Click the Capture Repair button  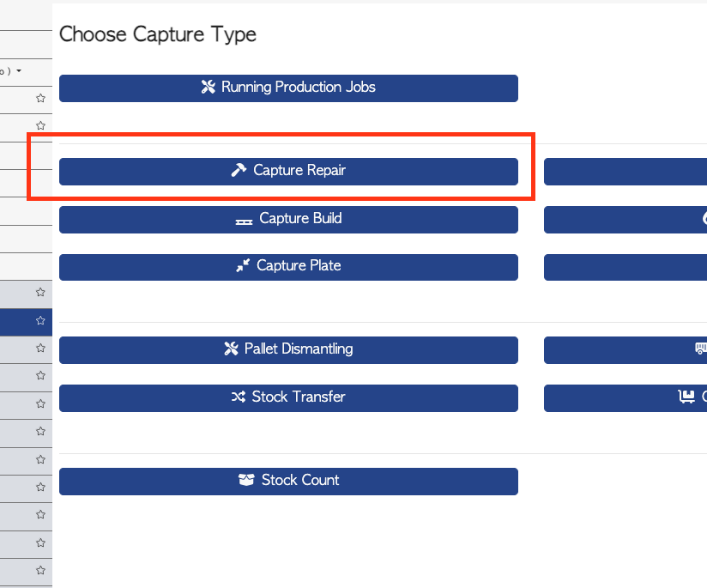pyautogui.click(x=288, y=172)
